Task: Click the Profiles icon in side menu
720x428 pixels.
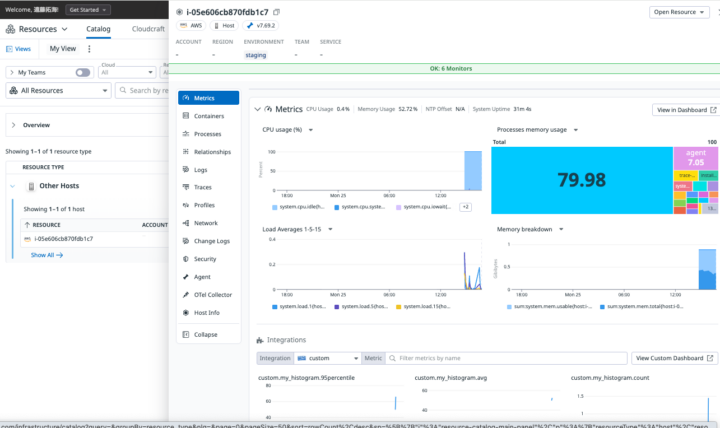Action: [x=186, y=205]
